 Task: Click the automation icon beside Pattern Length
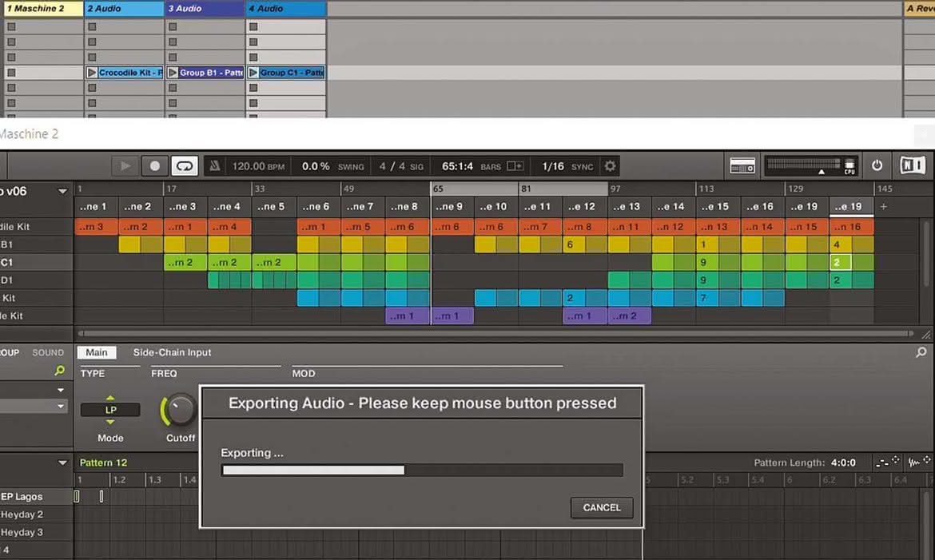[887, 462]
